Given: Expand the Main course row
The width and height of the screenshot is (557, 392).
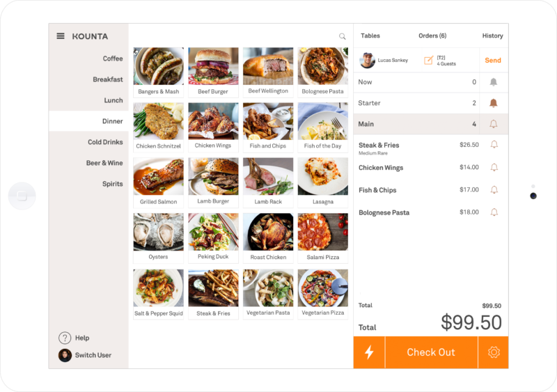Looking at the screenshot, I should 416,124.
